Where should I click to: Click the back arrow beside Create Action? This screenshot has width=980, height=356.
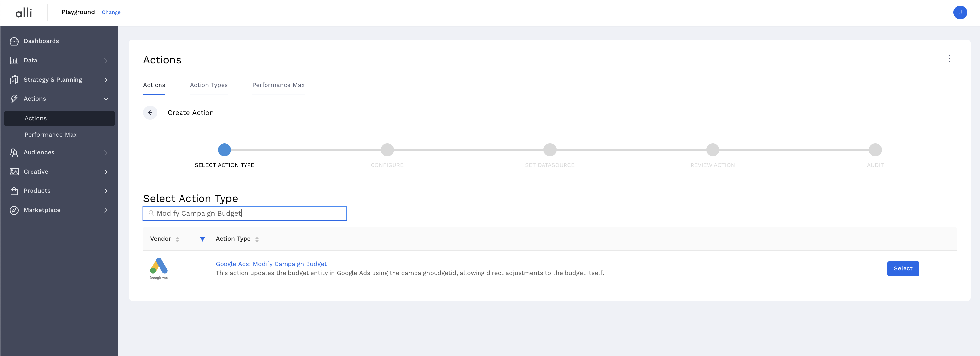[150, 113]
